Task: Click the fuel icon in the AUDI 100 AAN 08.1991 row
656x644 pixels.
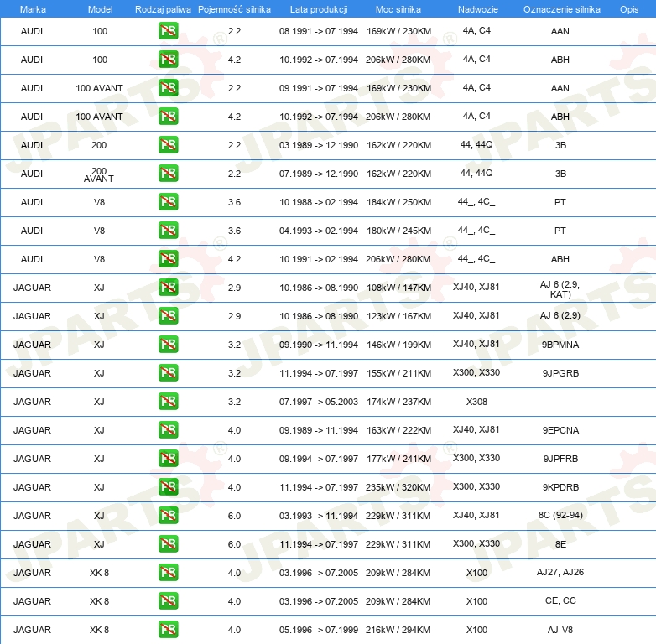Action: click(x=168, y=31)
